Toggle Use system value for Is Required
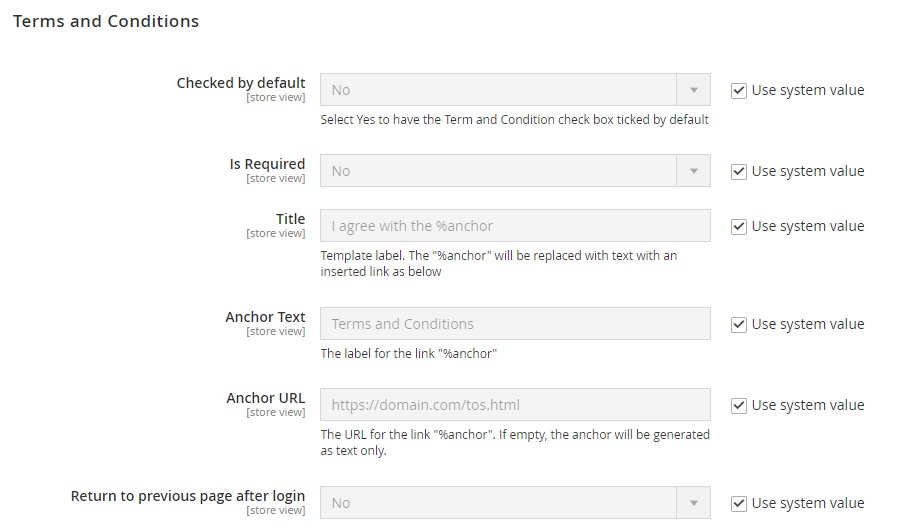This screenshot has width=897, height=531. 739,171
